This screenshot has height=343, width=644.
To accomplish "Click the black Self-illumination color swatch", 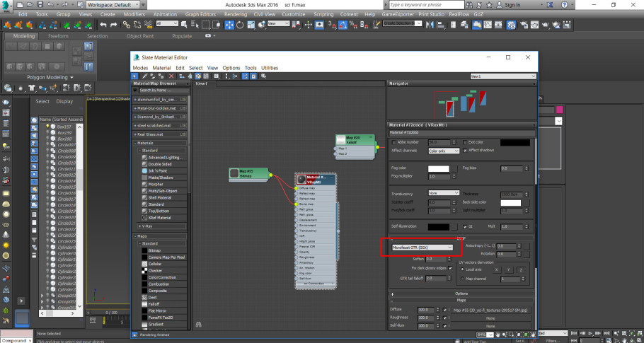I will click(x=438, y=226).
